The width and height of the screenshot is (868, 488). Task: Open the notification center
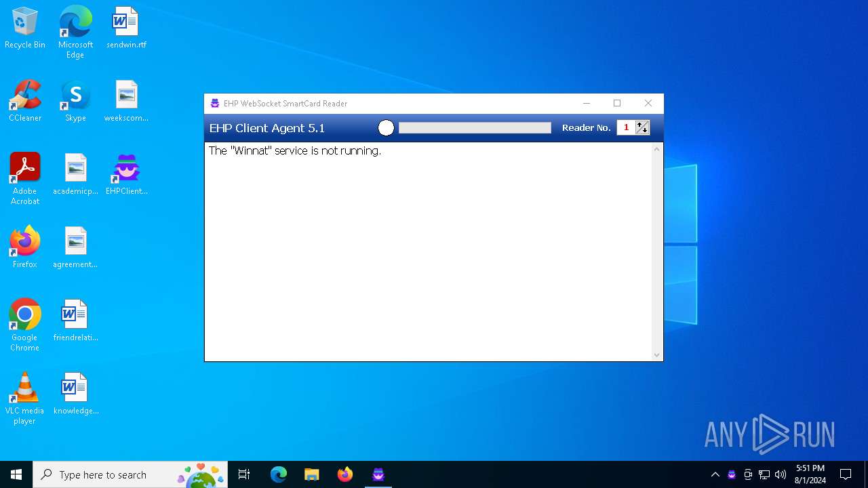pos(846,474)
